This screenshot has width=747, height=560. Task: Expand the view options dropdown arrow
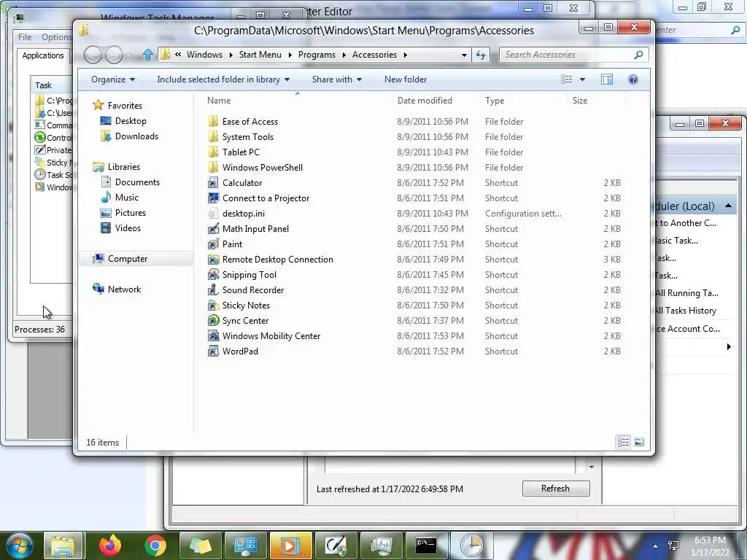[582, 79]
